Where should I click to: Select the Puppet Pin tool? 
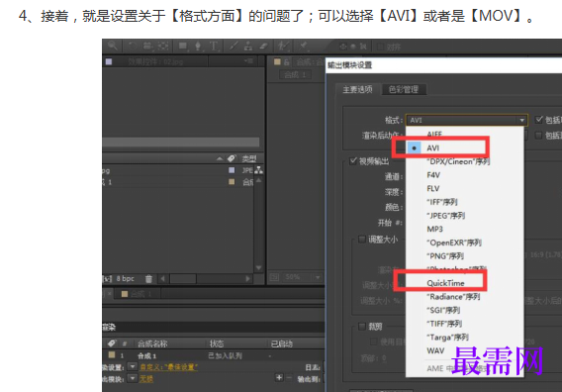[303, 46]
